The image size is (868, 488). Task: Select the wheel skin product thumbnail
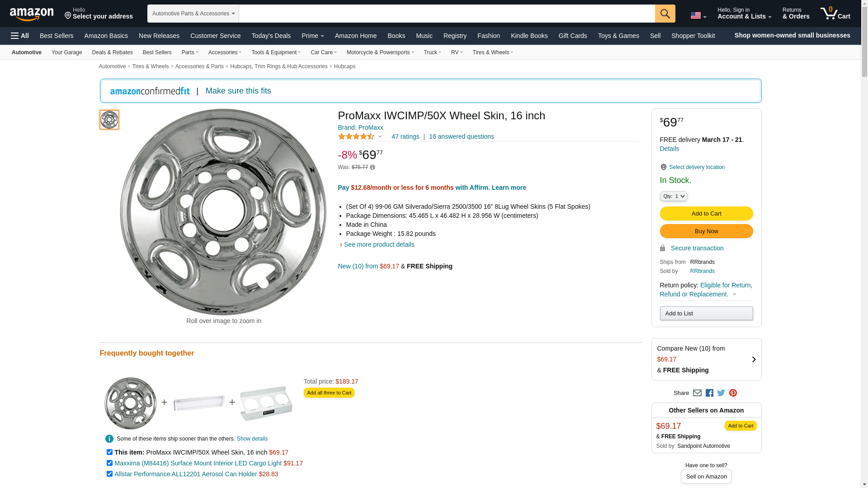click(x=109, y=120)
